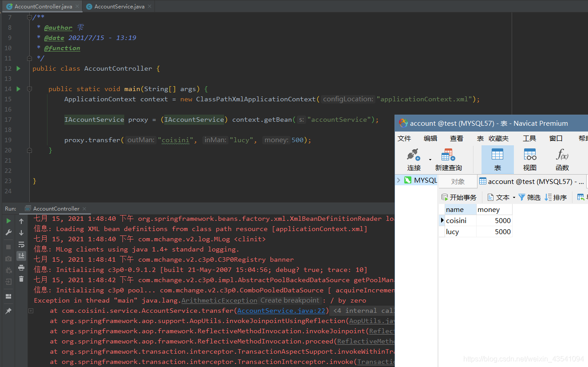The image size is (588, 367).
Task: Select the 函数 function icon in Navicat
Action: pyautogui.click(x=562, y=154)
